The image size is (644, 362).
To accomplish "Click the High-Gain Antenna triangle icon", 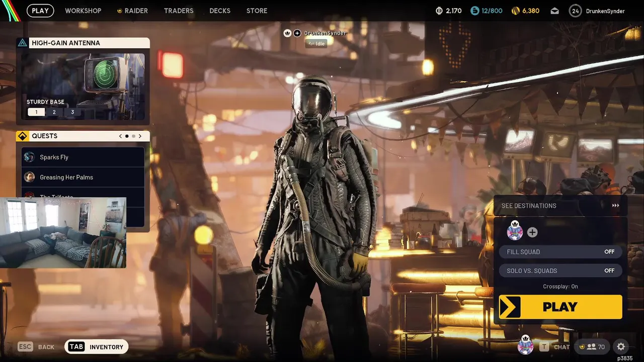I will tap(22, 43).
